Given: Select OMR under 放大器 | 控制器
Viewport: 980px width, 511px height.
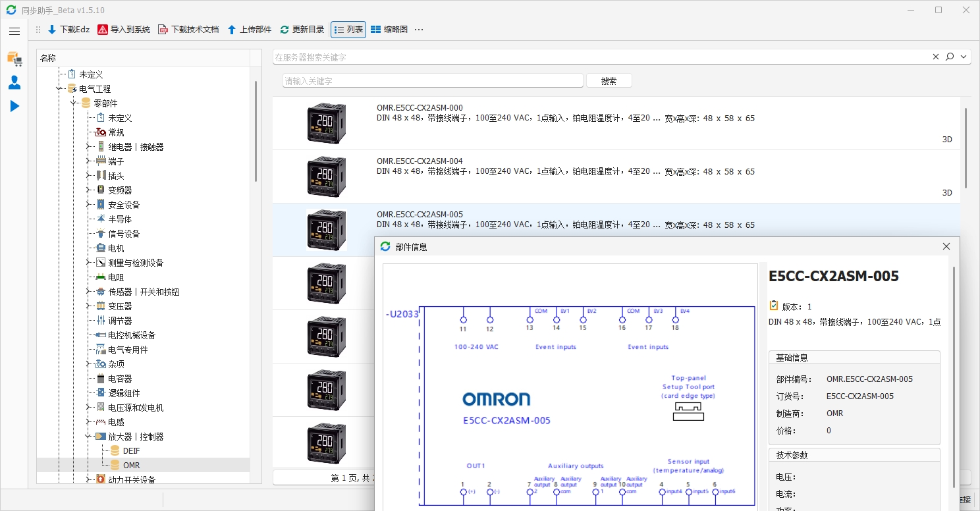Looking at the screenshot, I should pos(131,466).
